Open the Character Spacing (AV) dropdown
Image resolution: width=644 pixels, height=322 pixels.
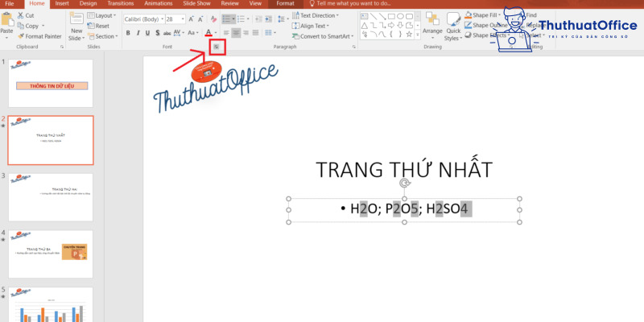(179, 33)
